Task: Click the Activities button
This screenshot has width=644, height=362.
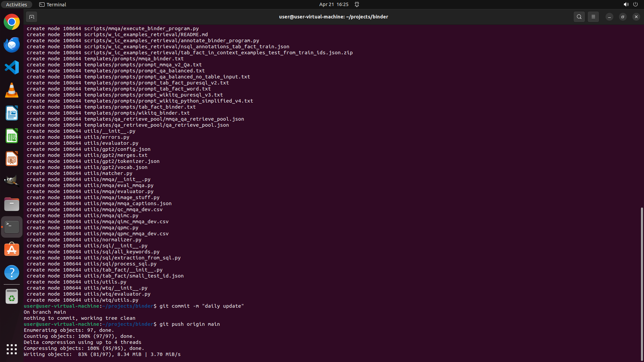Action: coord(16,4)
